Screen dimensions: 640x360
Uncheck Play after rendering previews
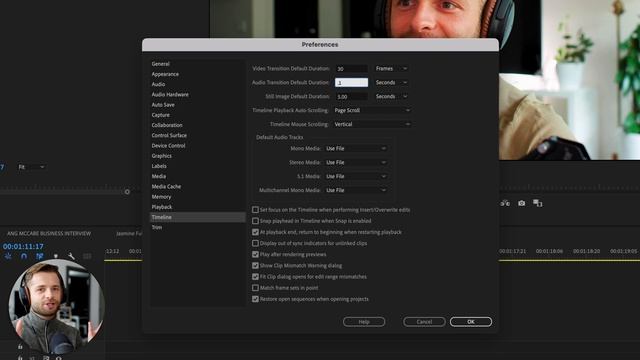tap(256, 254)
